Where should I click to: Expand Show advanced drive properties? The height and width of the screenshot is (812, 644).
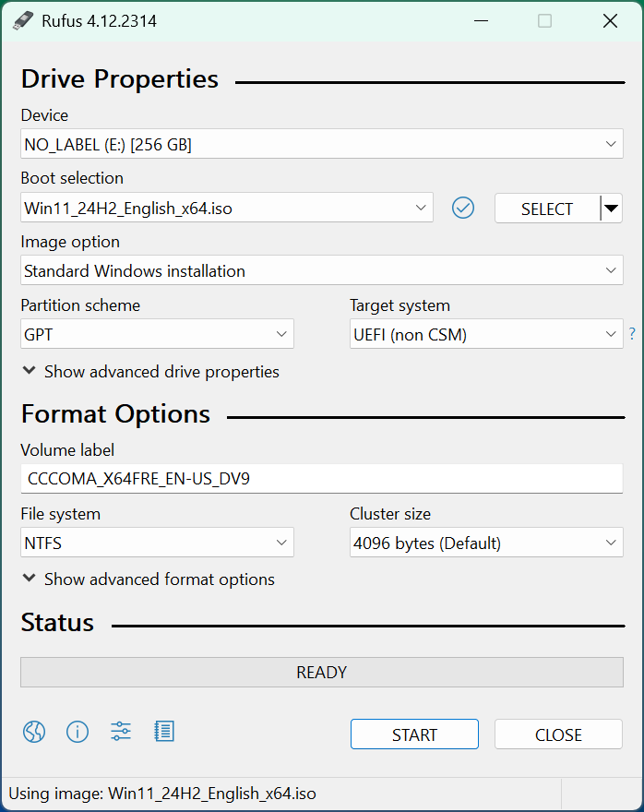pyautogui.click(x=150, y=372)
